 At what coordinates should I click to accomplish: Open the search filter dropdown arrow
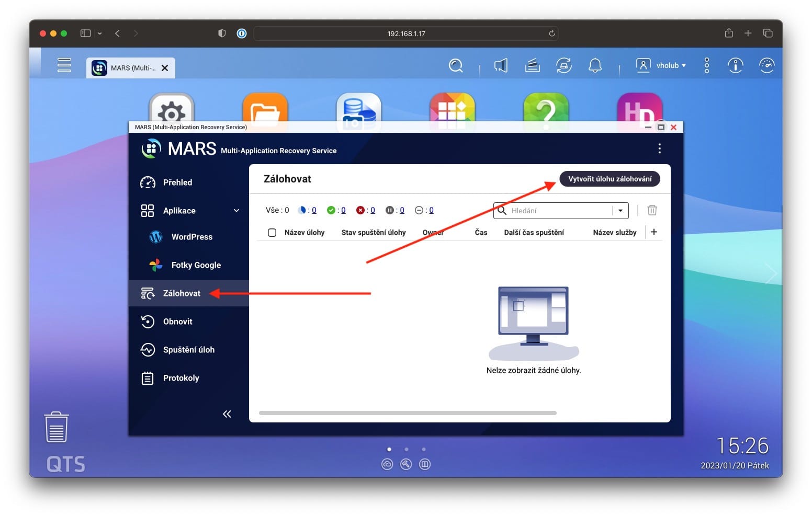[x=621, y=211]
